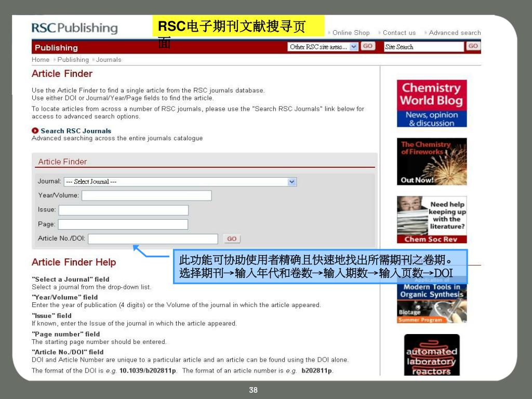Click the red arrow icon beside Search RSC Journals

pyautogui.click(x=35, y=130)
